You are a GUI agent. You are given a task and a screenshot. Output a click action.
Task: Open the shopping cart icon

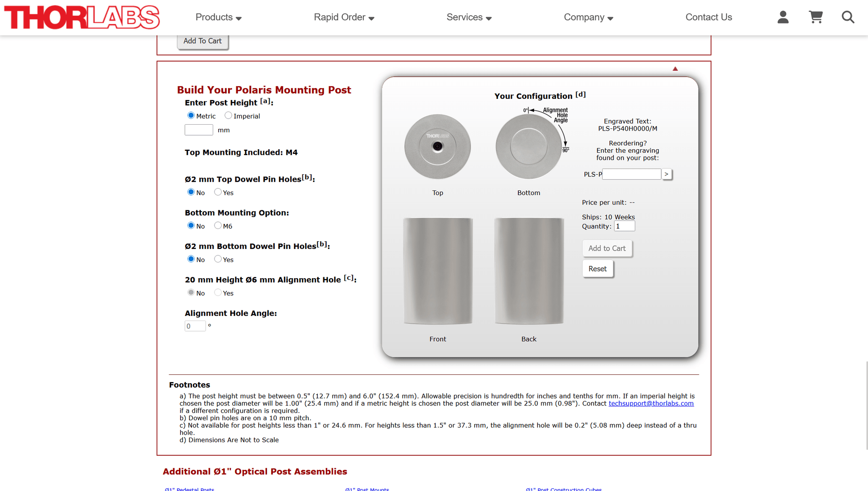pyautogui.click(x=816, y=17)
